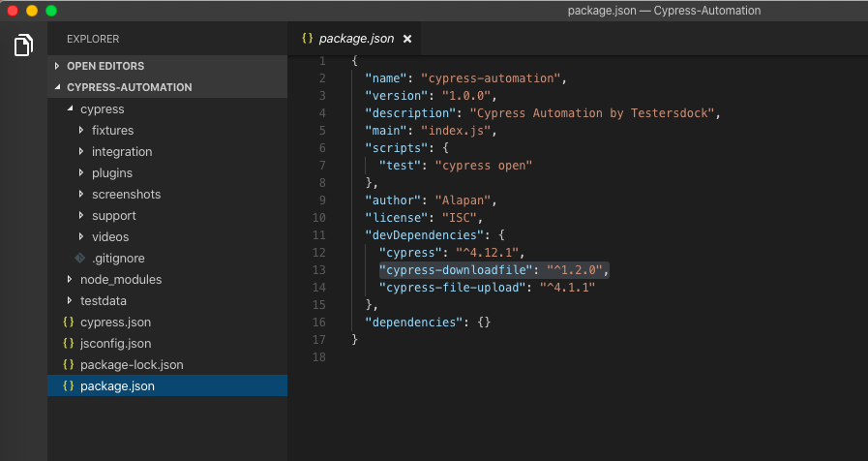Viewport: 868px width, 461px height.
Task: Expand the integration folder arrow
Action: click(x=81, y=151)
